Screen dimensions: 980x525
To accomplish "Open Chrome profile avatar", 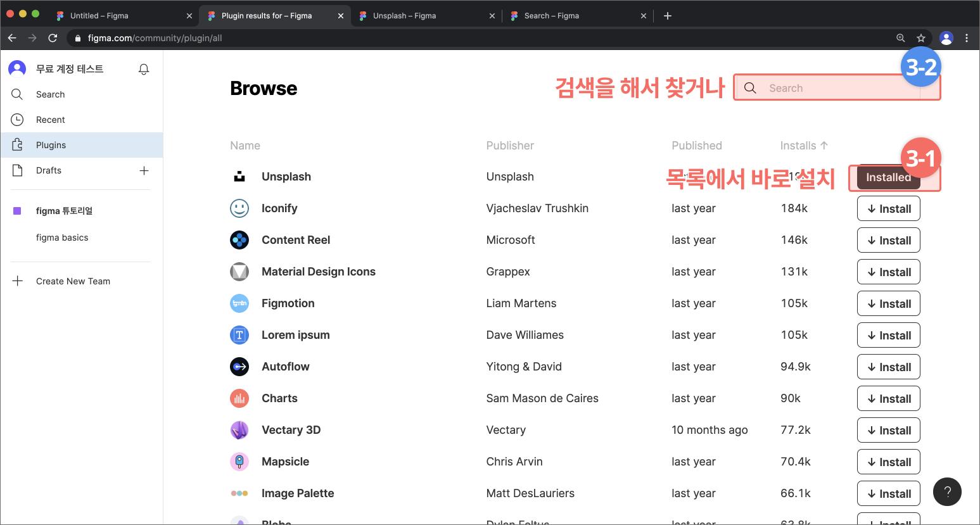I will click(x=946, y=38).
